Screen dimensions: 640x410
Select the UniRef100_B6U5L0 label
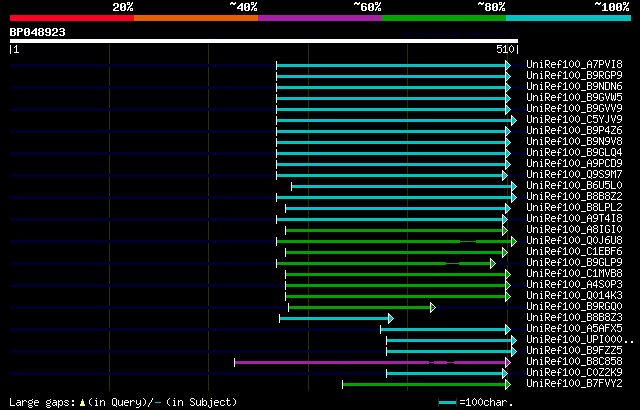point(574,186)
